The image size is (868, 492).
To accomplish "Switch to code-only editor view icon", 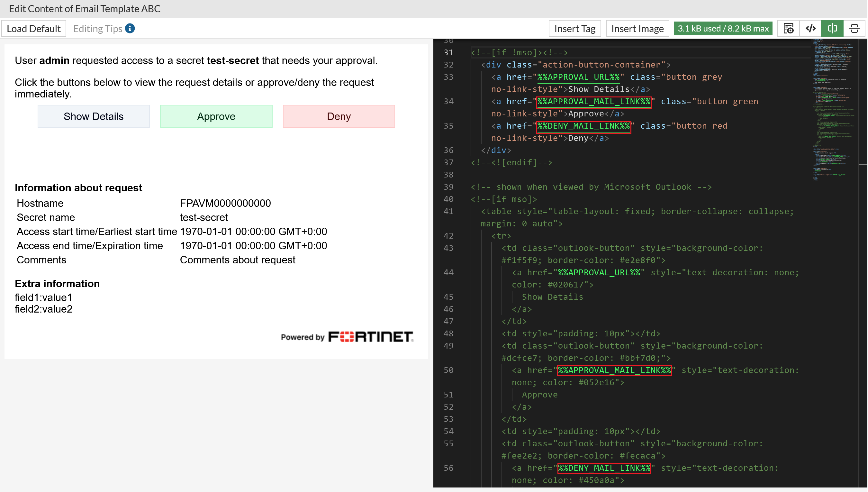I will pos(810,28).
